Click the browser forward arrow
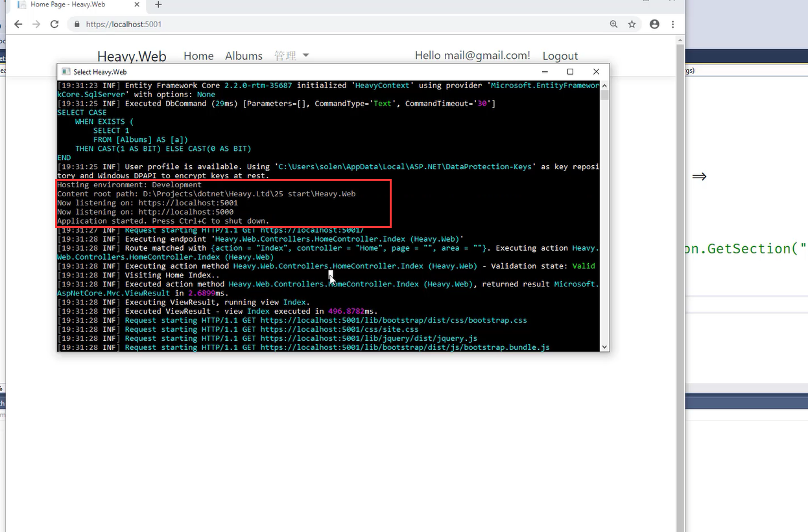Image resolution: width=808 pixels, height=532 pixels. tap(36, 24)
